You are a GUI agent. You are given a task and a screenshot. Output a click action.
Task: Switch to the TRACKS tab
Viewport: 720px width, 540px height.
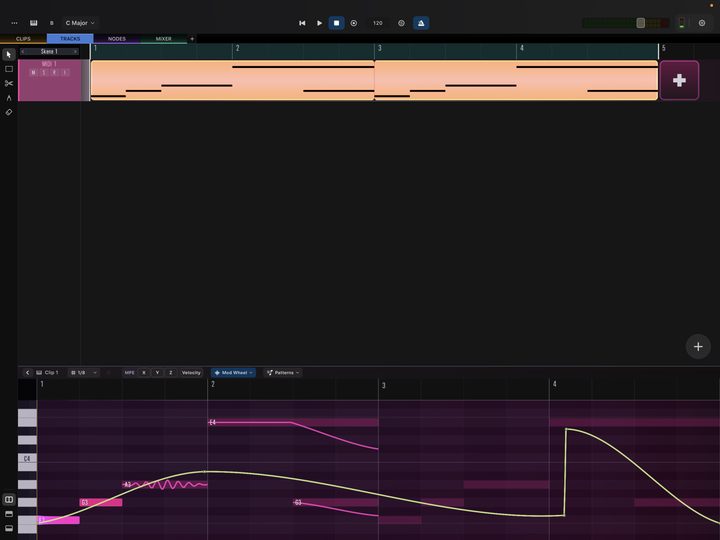[x=70, y=39]
